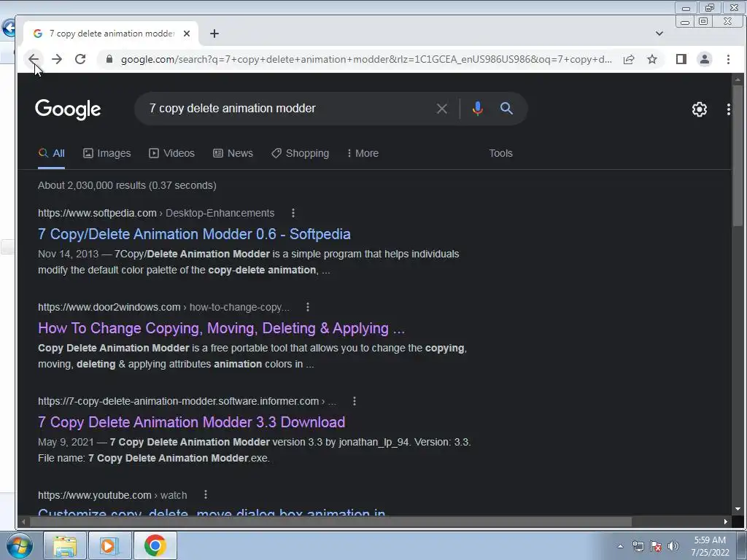This screenshot has width=747, height=560.
Task: Switch to Images results tab
Action: (x=107, y=153)
